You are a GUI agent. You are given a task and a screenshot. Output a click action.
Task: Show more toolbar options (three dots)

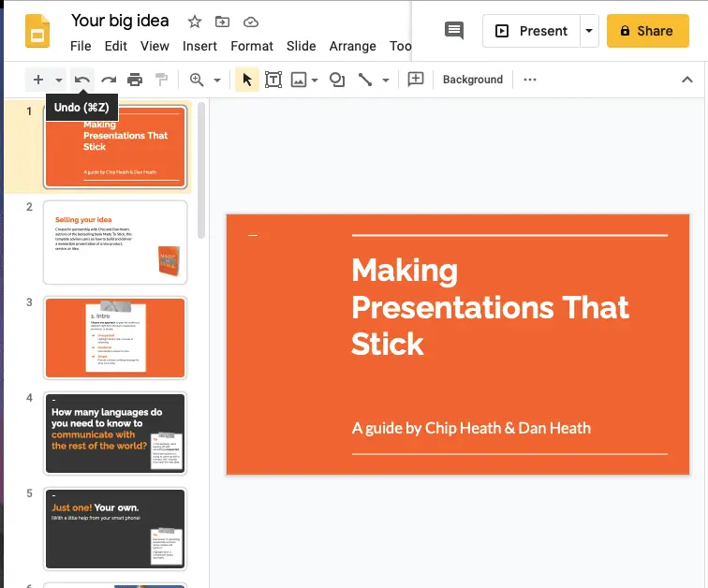click(x=530, y=80)
